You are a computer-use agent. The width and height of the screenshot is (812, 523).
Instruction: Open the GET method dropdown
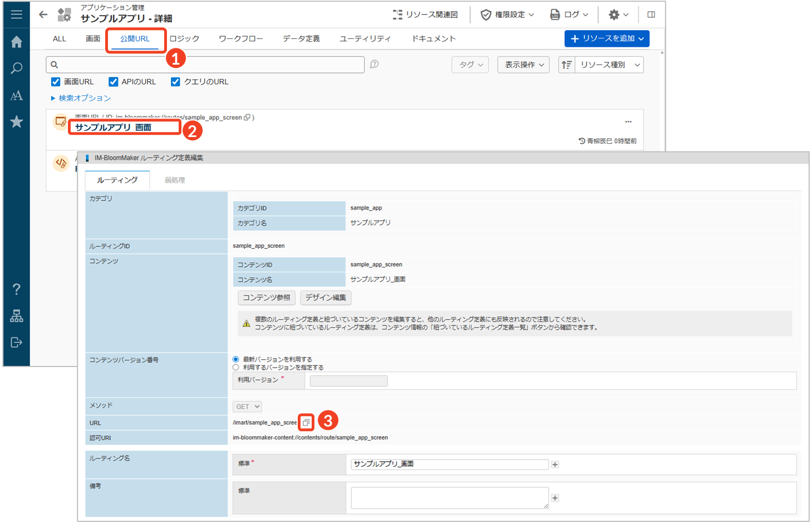pyautogui.click(x=247, y=407)
